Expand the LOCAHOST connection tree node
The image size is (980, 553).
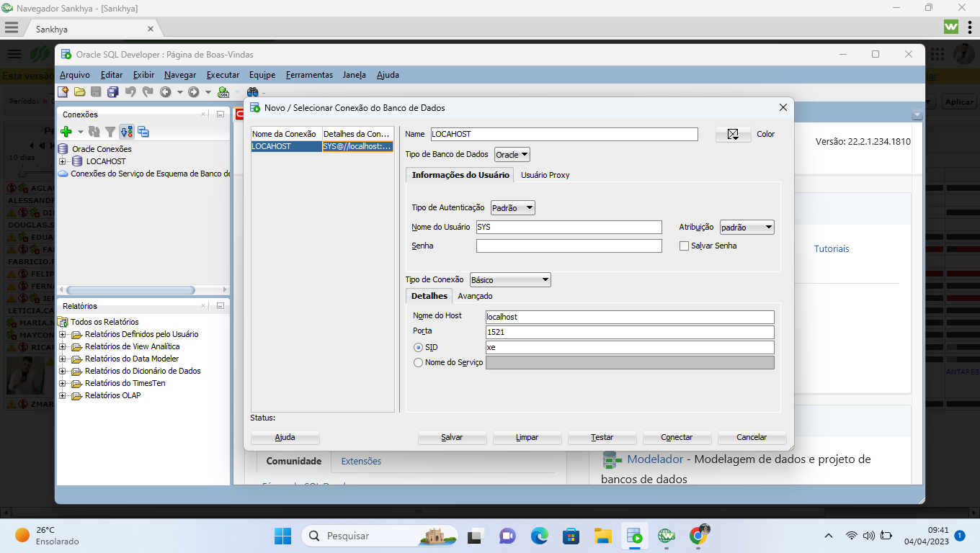[x=62, y=161]
